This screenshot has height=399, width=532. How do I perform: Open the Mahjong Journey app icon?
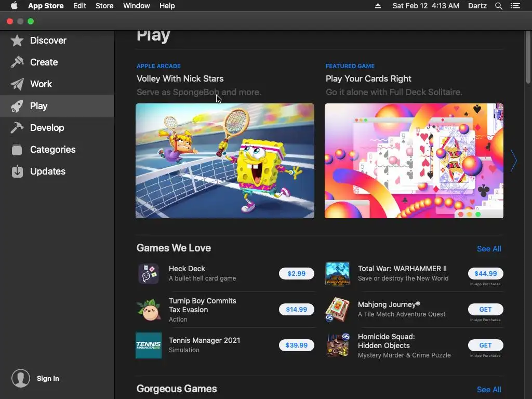(338, 310)
